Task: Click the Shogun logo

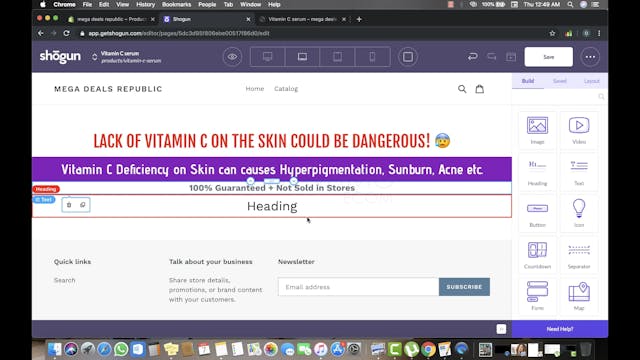Action: [x=60, y=57]
